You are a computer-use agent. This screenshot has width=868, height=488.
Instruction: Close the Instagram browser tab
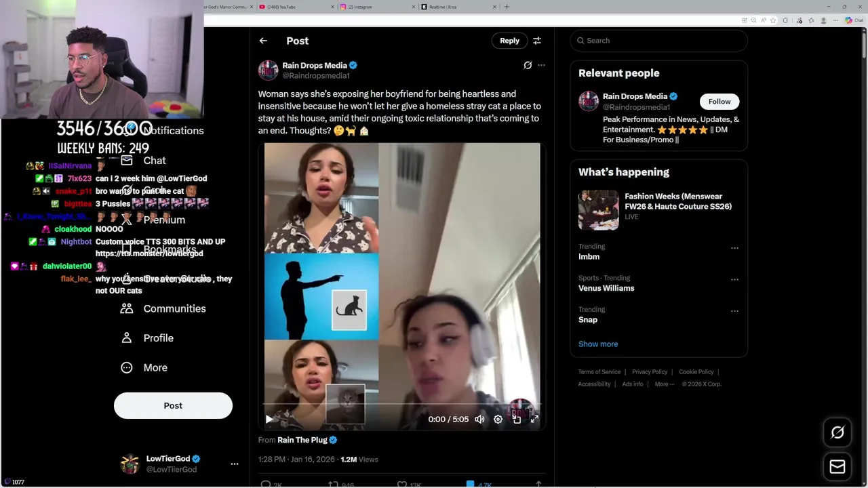[x=414, y=7]
